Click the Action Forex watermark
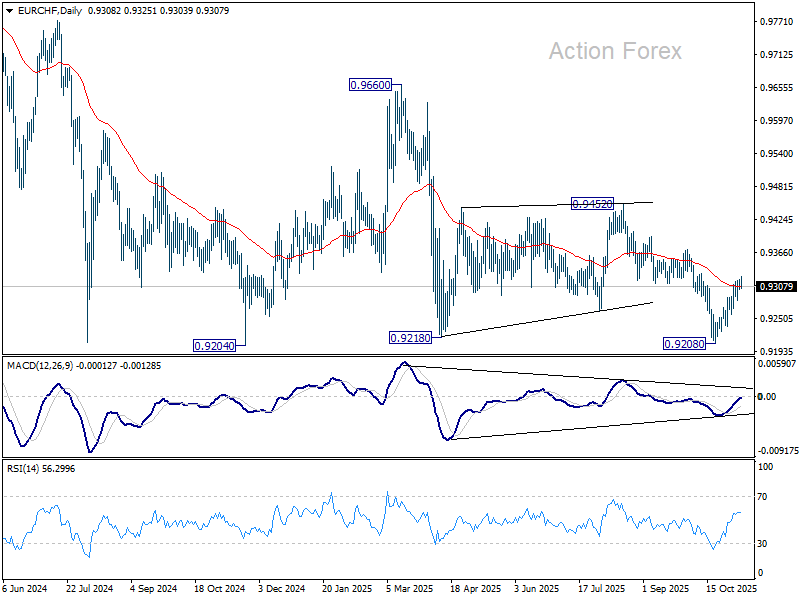Screen dimensions: 800x600 615,51
